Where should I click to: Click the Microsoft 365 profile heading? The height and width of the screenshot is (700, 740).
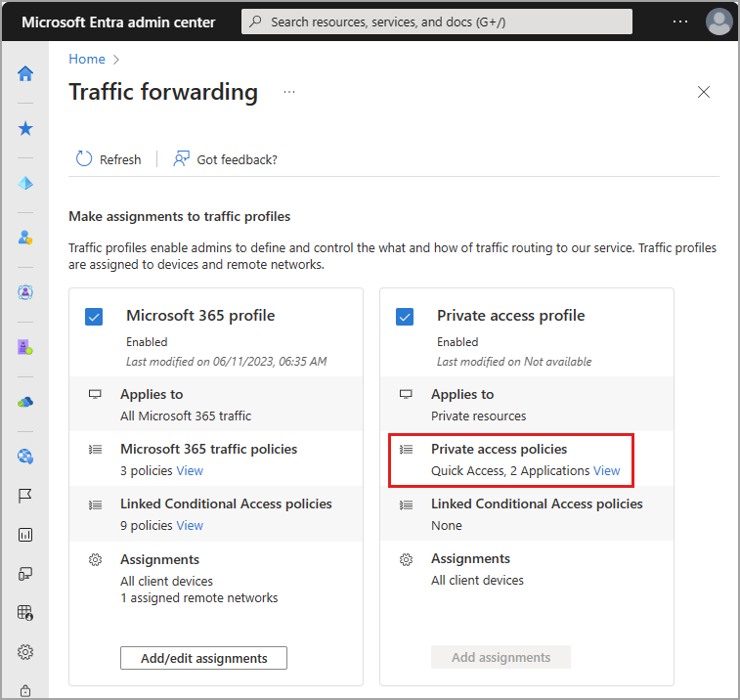(200, 316)
